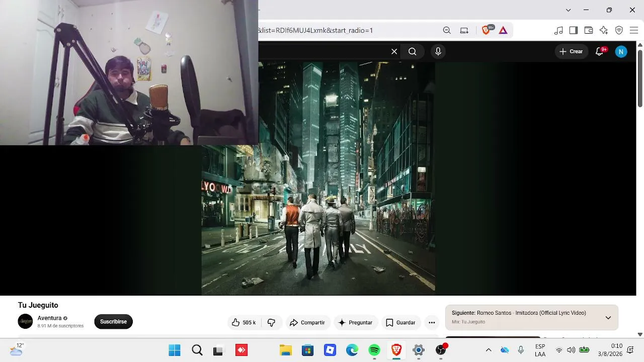Open the browser hamburger main menu
The image size is (644, 362).
[x=633, y=30]
